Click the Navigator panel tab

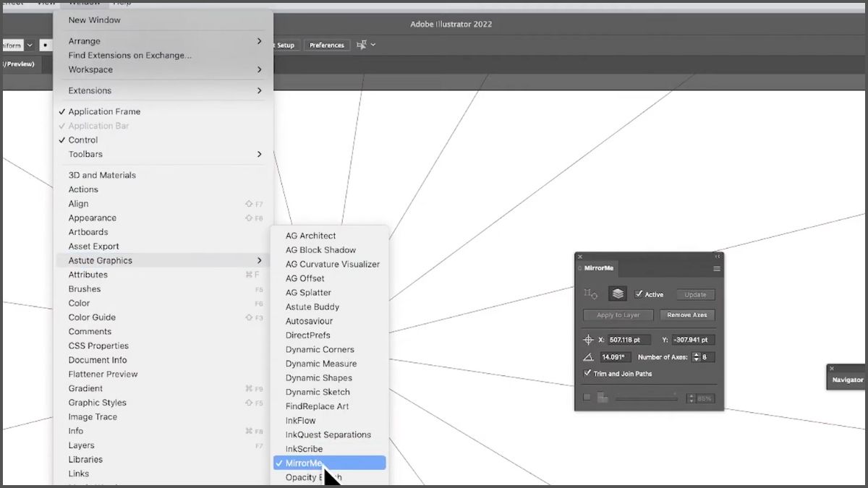tap(848, 380)
